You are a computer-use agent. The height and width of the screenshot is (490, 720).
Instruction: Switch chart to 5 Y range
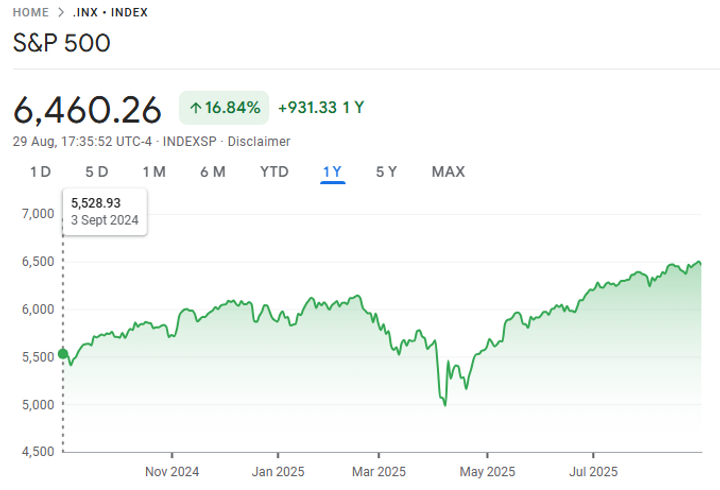point(387,172)
